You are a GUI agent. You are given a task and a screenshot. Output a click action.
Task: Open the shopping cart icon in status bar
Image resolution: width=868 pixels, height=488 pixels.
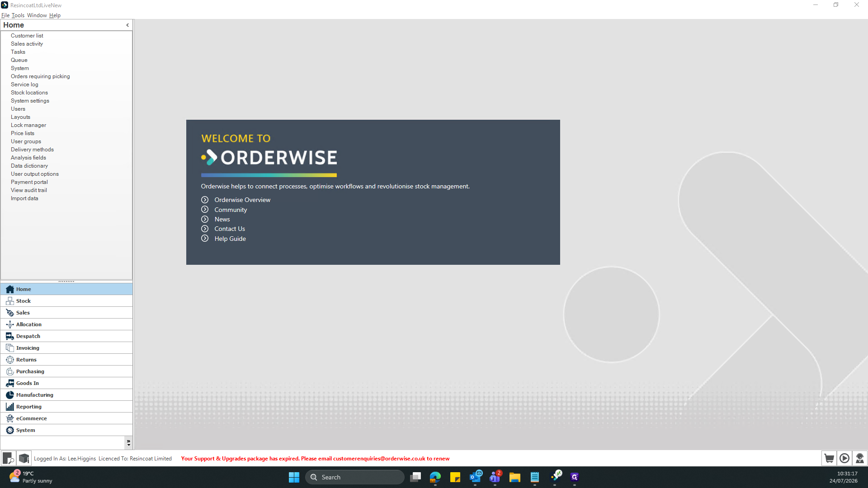[x=829, y=458]
